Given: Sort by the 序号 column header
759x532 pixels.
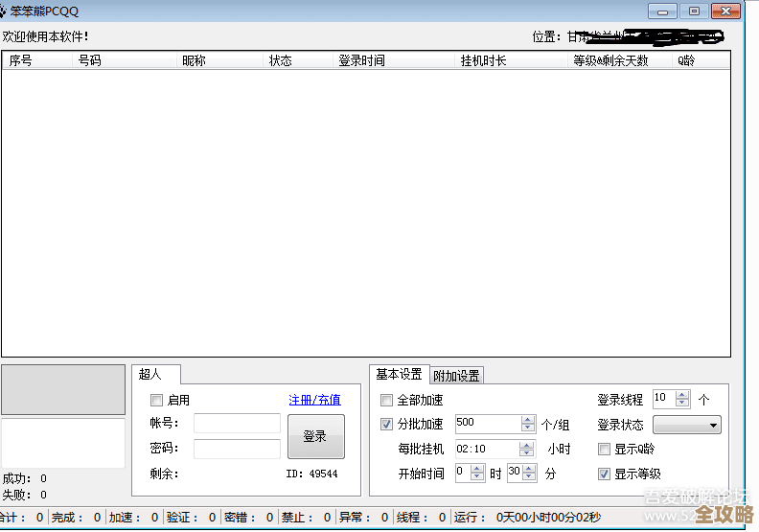Looking at the screenshot, I should coord(37,60).
